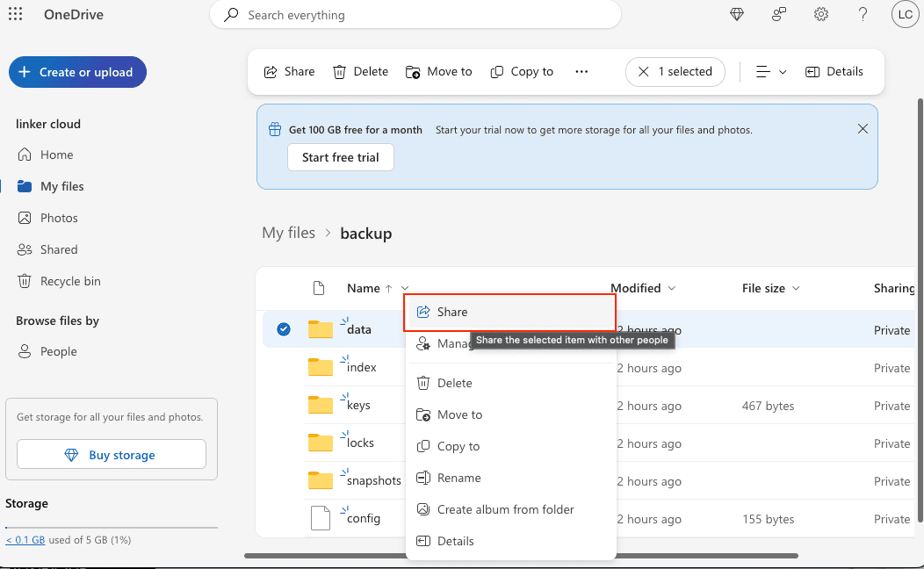Open the settings gear icon
This screenshot has width=924, height=569.
pos(821,14)
